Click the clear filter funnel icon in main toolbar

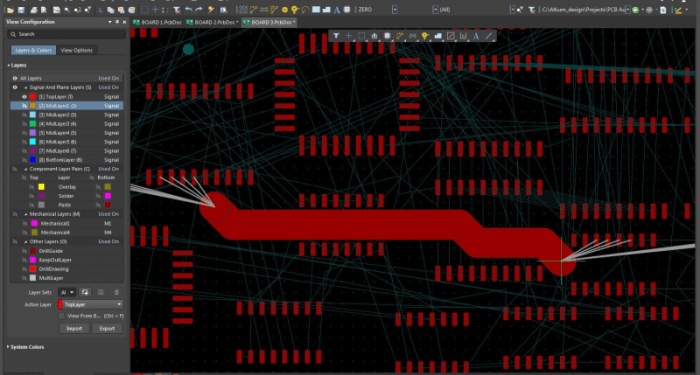(x=177, y=9)
